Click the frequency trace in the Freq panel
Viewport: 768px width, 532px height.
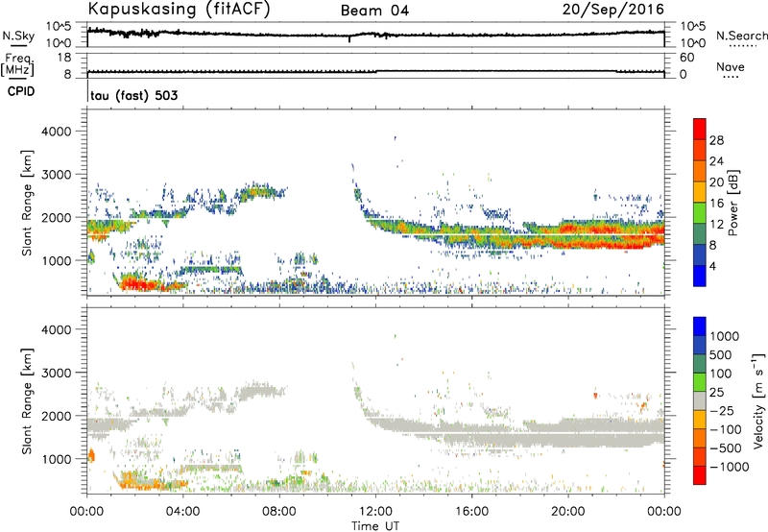375,71
